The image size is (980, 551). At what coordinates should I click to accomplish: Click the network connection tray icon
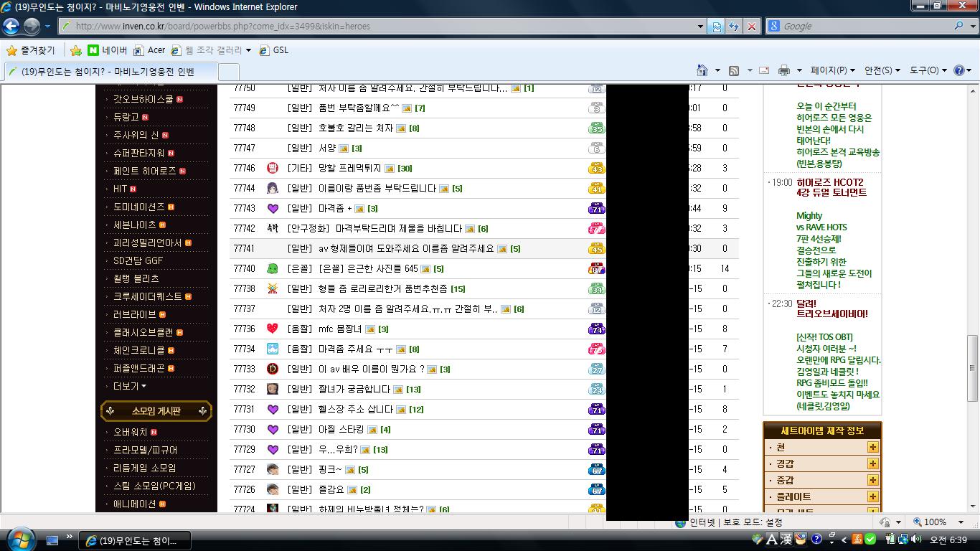[x=903, y=540]
